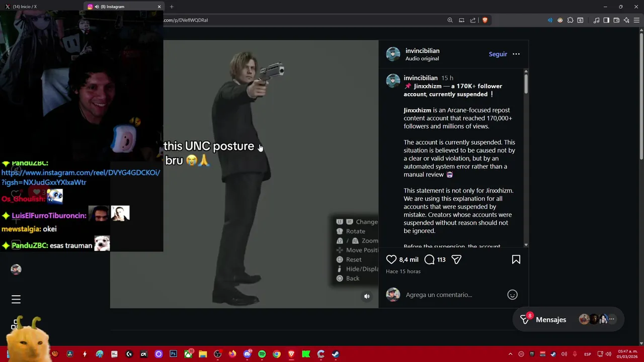Switch to the Inicio / X browser tab
Image resolution: width=644 pixels, height=362 pixels.
(41, 7)
